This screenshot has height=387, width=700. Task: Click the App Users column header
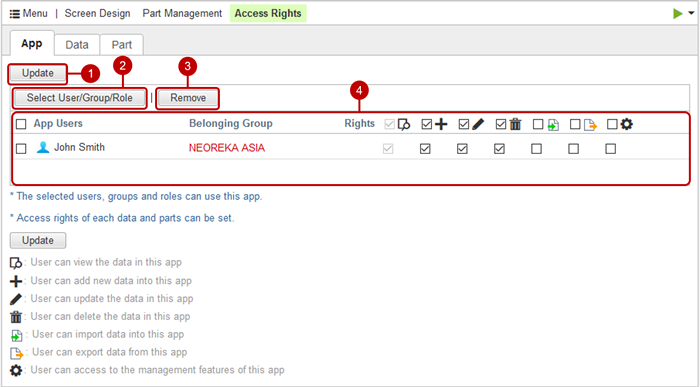click(58, 124)
